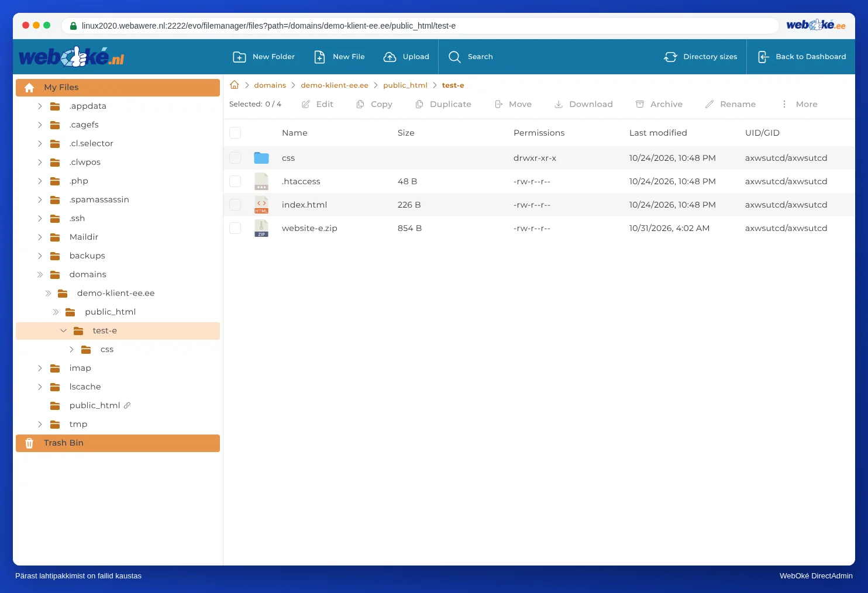868x593 pixels.
Task: Click the Back to Dashboard exit icon
Action: (763, 57)
